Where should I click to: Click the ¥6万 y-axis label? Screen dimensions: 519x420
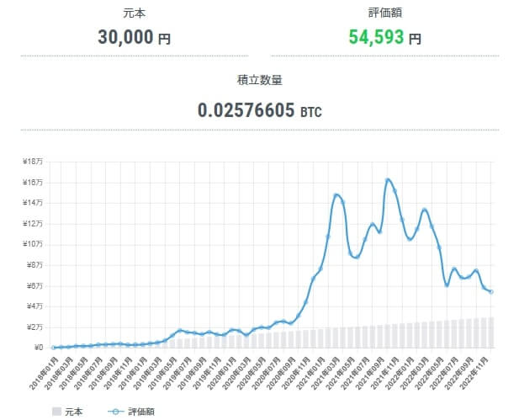(x=34, y=285)
